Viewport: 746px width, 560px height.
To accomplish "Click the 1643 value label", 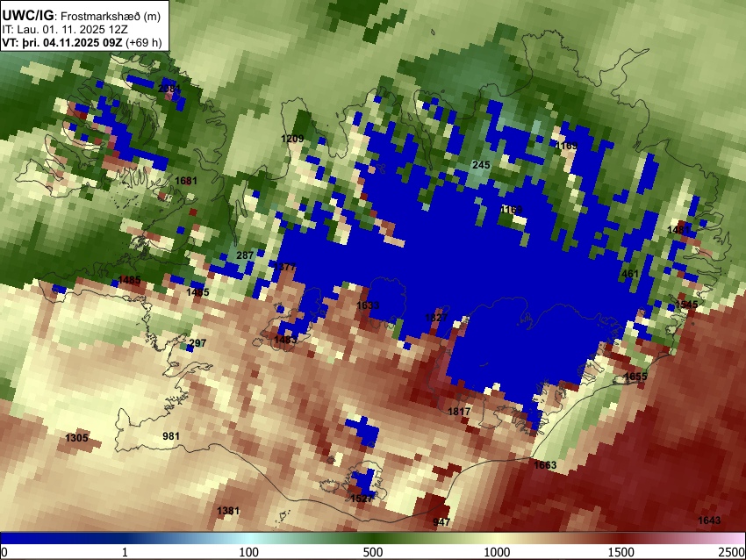I will (x=709, y=521).
